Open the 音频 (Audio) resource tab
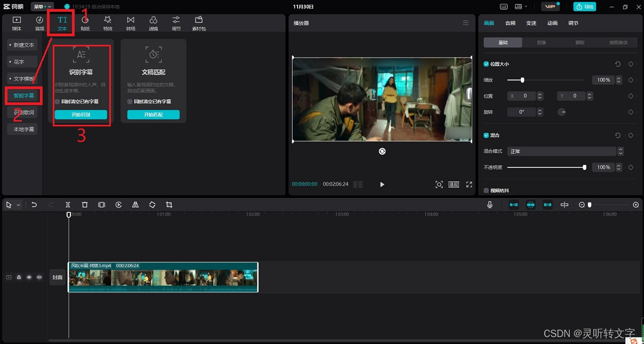This screenshot has width=644, height=344. pos(39,23)
